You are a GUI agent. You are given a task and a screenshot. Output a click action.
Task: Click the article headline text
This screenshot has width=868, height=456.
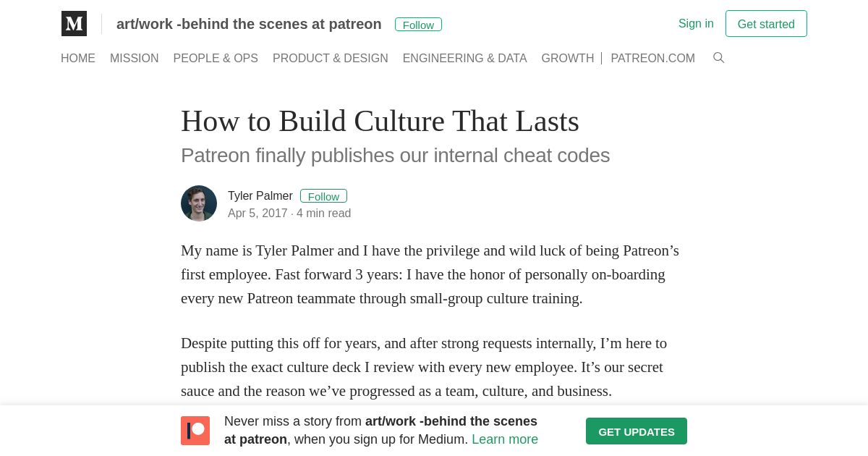pyautogui.click(x=380, y=121)
